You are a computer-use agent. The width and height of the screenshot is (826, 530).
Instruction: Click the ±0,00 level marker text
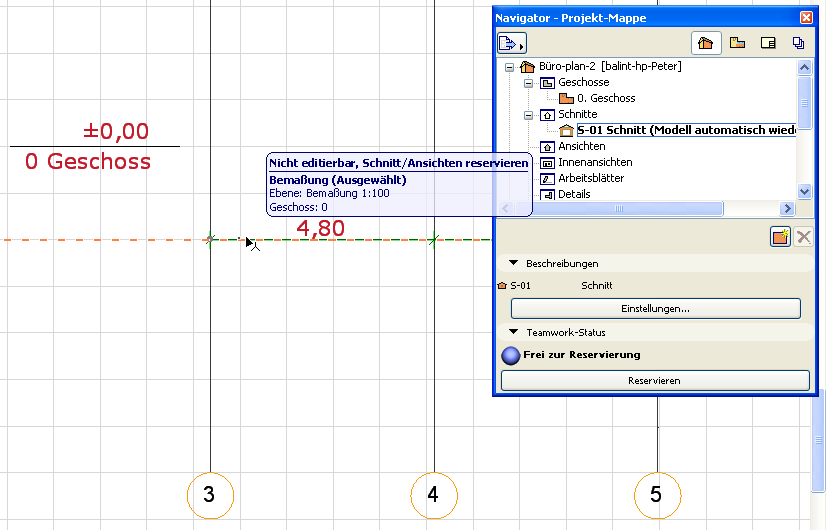[116, 131]
